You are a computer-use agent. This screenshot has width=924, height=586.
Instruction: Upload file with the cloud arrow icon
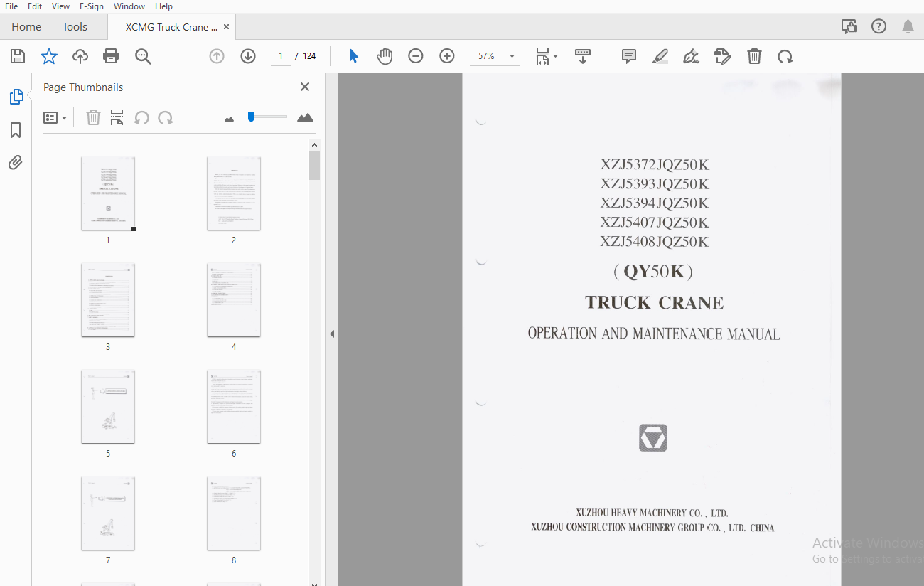point(80,56)
